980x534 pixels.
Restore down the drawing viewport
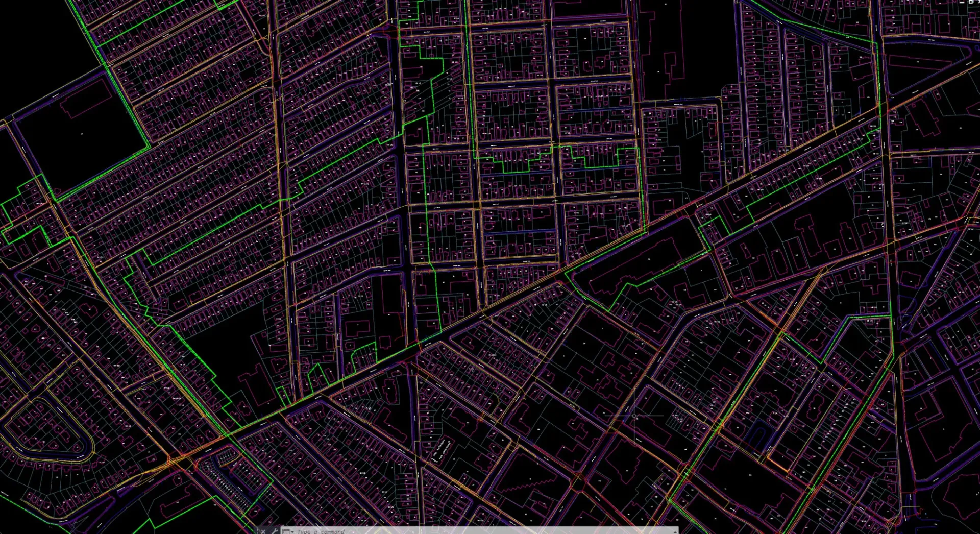(971, 2)
